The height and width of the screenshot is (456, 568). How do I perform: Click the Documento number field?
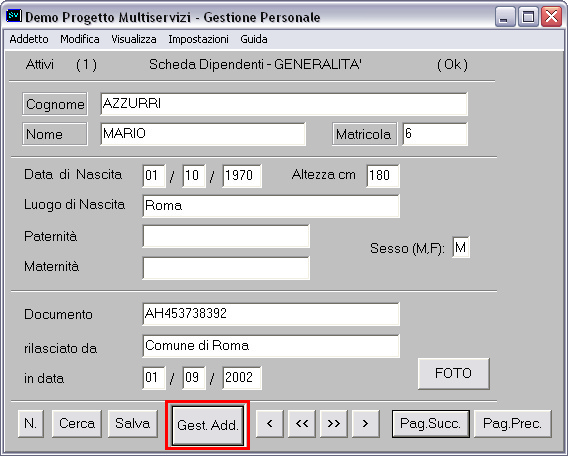coord(271,314)
